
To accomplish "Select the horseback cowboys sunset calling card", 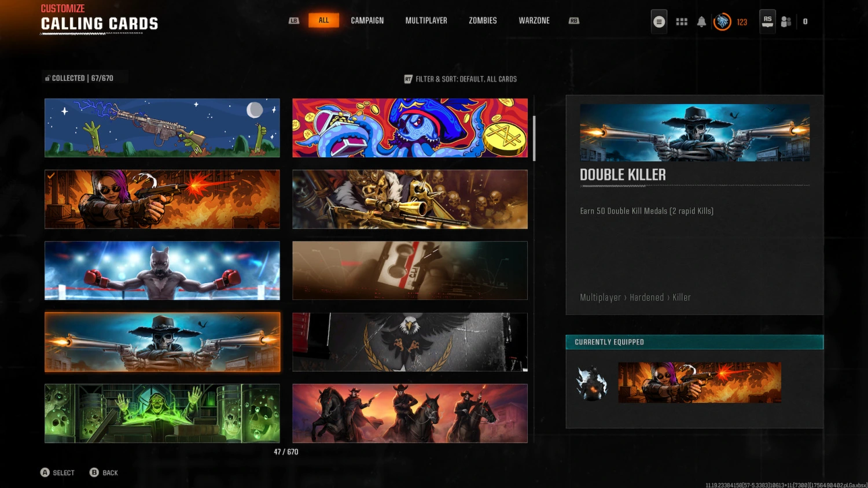I will (x=410, y=413).
